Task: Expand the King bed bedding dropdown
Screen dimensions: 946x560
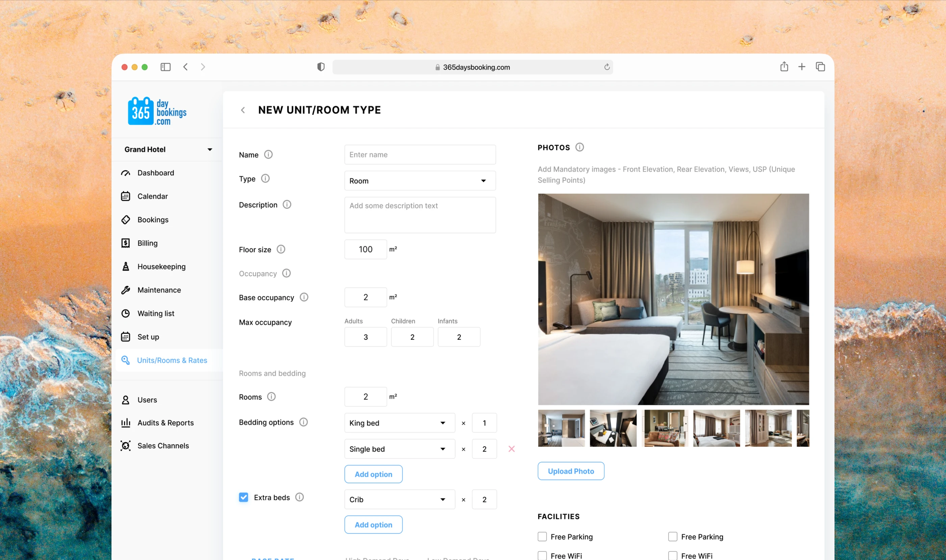Action: pyautogui.click(x=399, y=423)
